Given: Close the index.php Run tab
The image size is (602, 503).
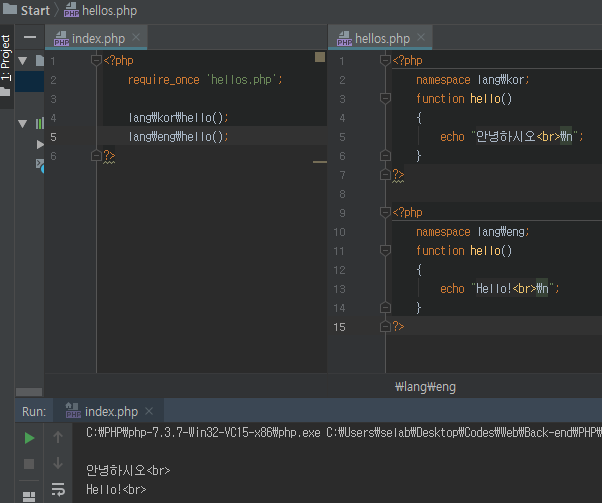Looking at the screenshot, I should pos(149,411).
